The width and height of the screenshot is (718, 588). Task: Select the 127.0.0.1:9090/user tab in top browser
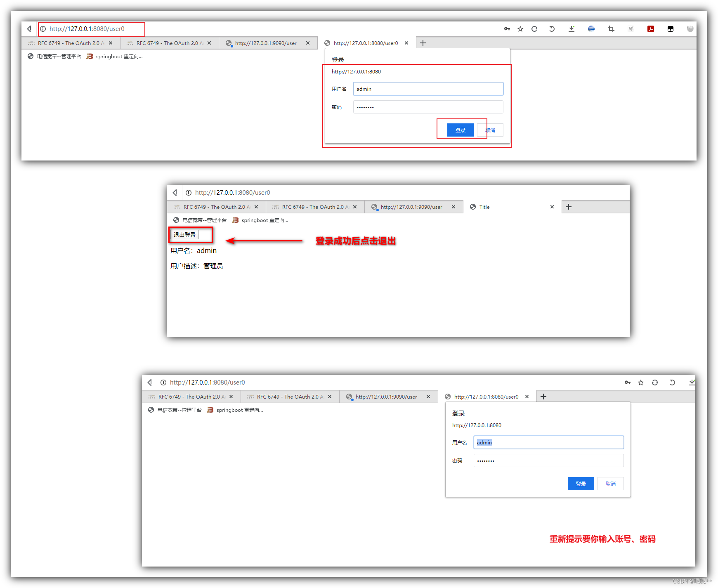click(268, 43)
